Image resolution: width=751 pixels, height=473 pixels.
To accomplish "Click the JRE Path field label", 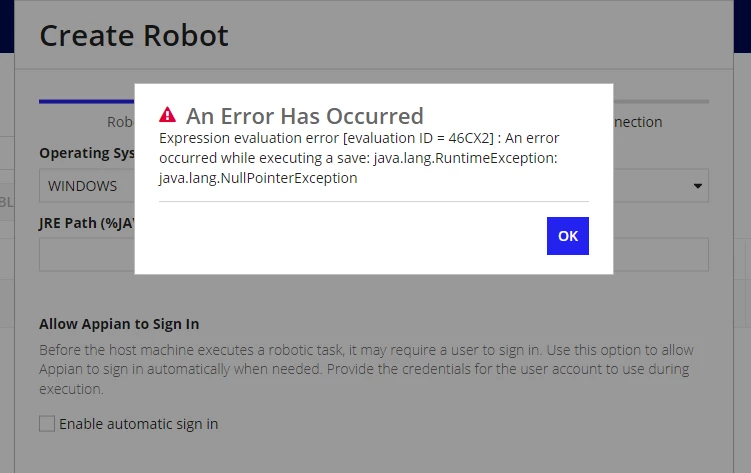I will tap(87, 223).
